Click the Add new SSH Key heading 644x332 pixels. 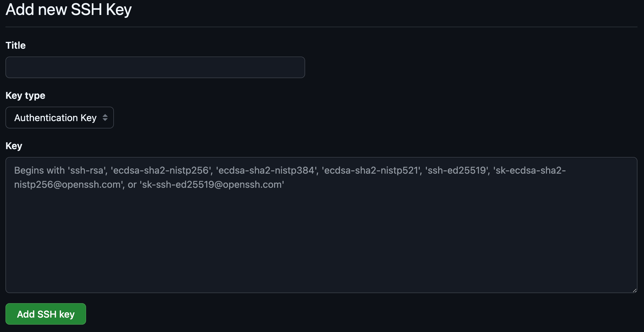click(x=69, y=10)
